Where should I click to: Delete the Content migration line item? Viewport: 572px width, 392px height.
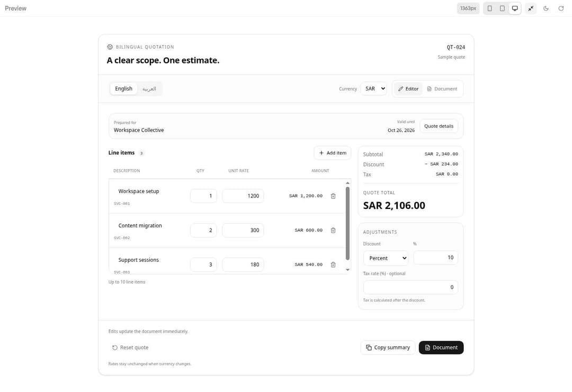tap(333, 230)
